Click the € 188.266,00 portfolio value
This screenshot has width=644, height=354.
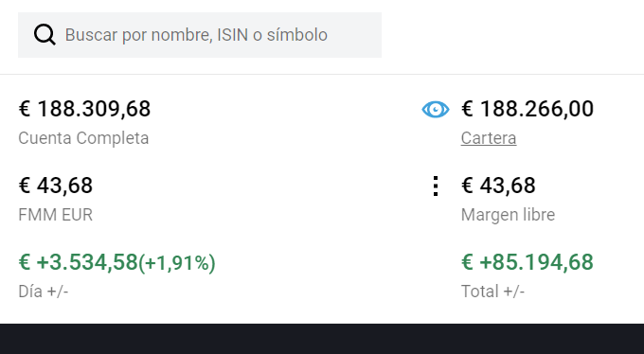tap(528, 109)
